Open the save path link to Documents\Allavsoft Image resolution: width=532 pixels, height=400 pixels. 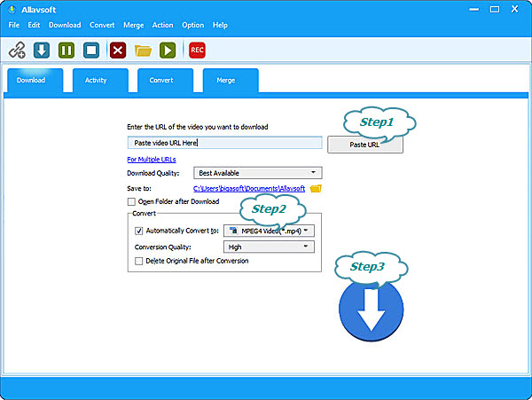click(249, 189)
